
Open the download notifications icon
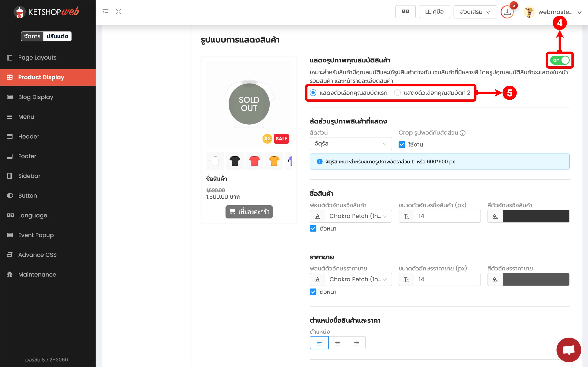pyautogui.click(x=507, y=12)
